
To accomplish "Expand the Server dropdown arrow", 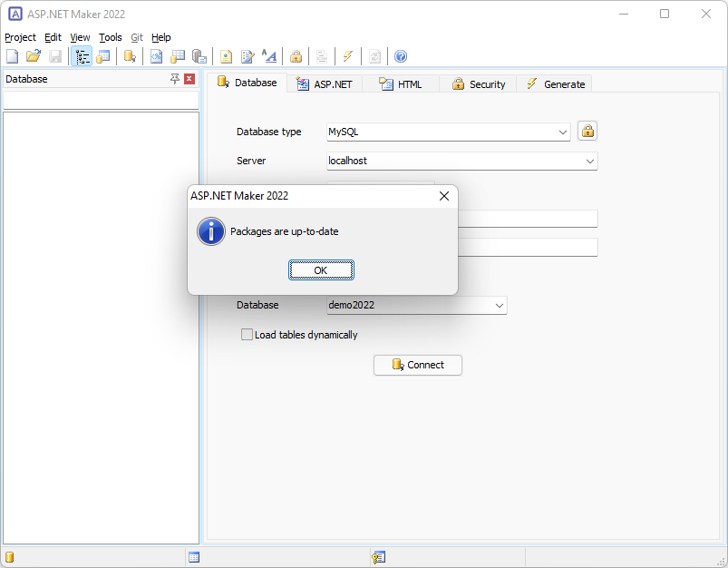I will tap(589, 161).
